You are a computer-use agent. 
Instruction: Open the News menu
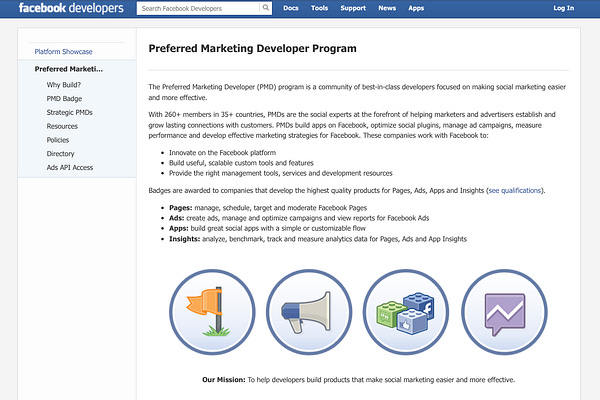(x=387, y=8)
